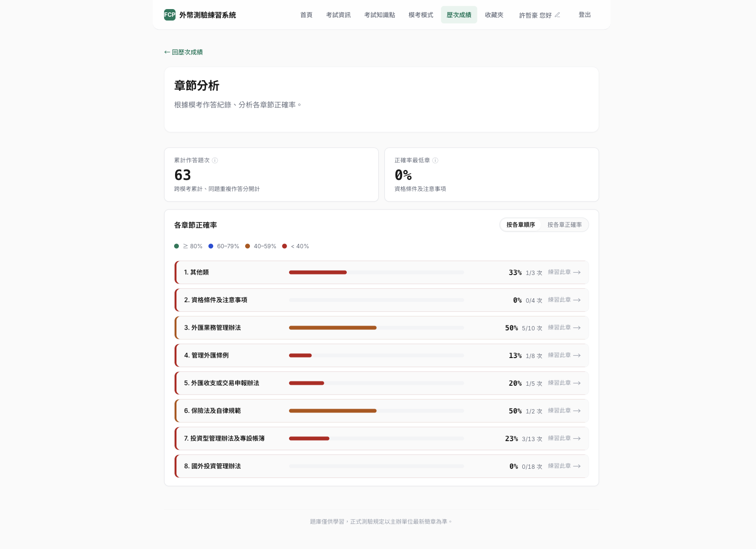Open 考試資訊 navigation item
756x549 pixels.
(338, 15)
